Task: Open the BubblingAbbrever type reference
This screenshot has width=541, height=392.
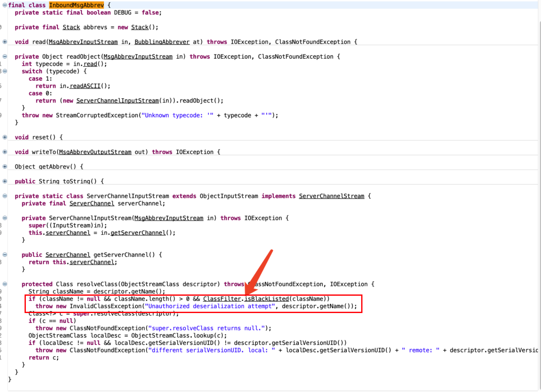Action: coord(162,42)
